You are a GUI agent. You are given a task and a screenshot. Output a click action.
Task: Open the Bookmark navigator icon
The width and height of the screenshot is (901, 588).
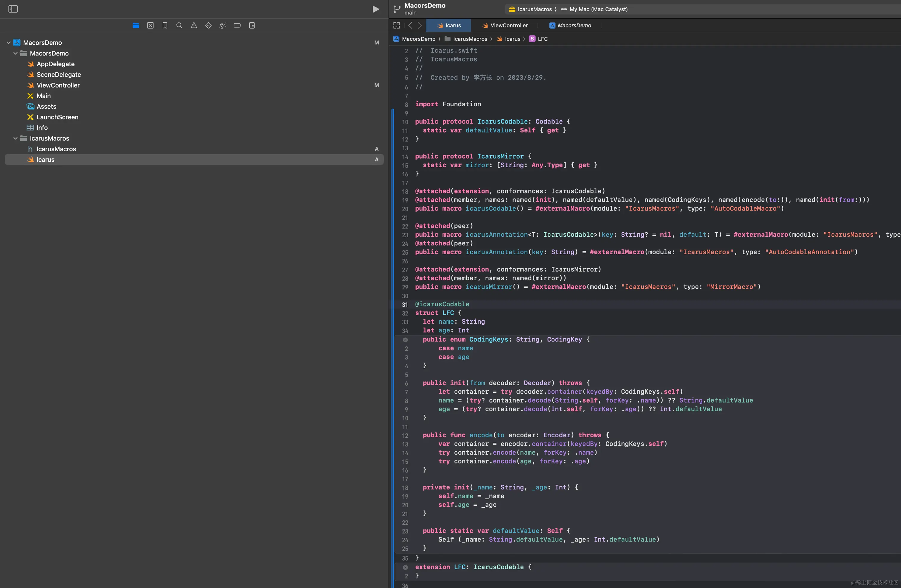pyautogui.click(x=165, y=25)
